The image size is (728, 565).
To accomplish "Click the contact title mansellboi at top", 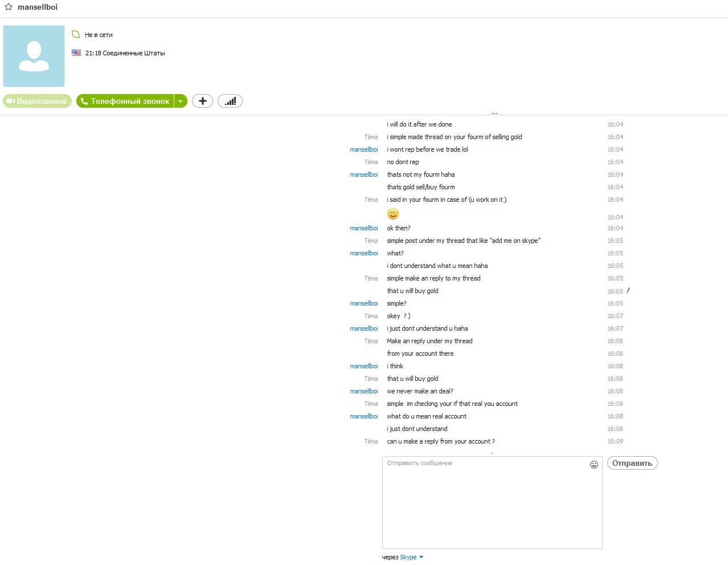I will click(x=38, y=7).
